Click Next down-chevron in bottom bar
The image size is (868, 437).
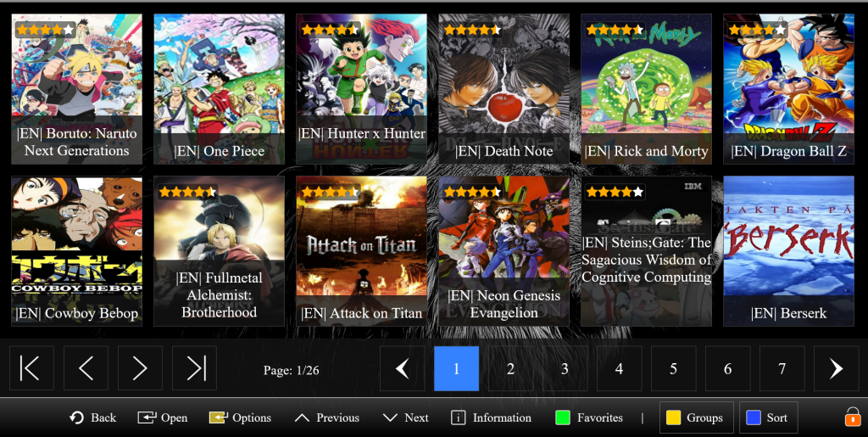[390, 417]
